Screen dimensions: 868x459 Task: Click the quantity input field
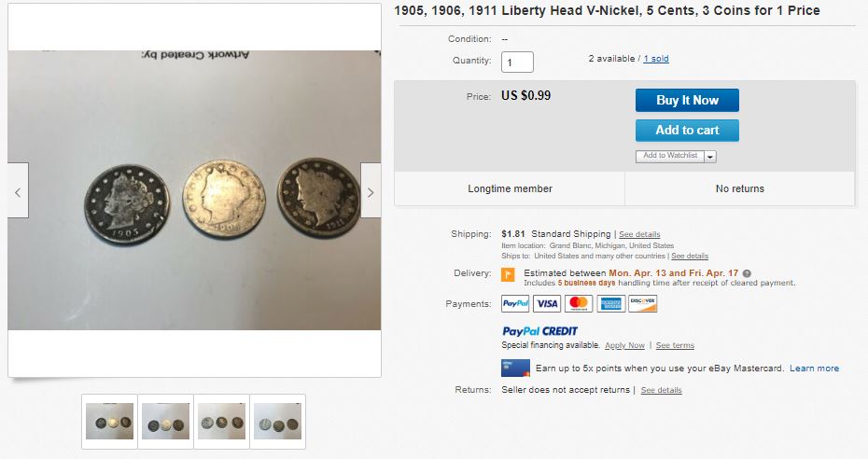click(x=518, y=62)
